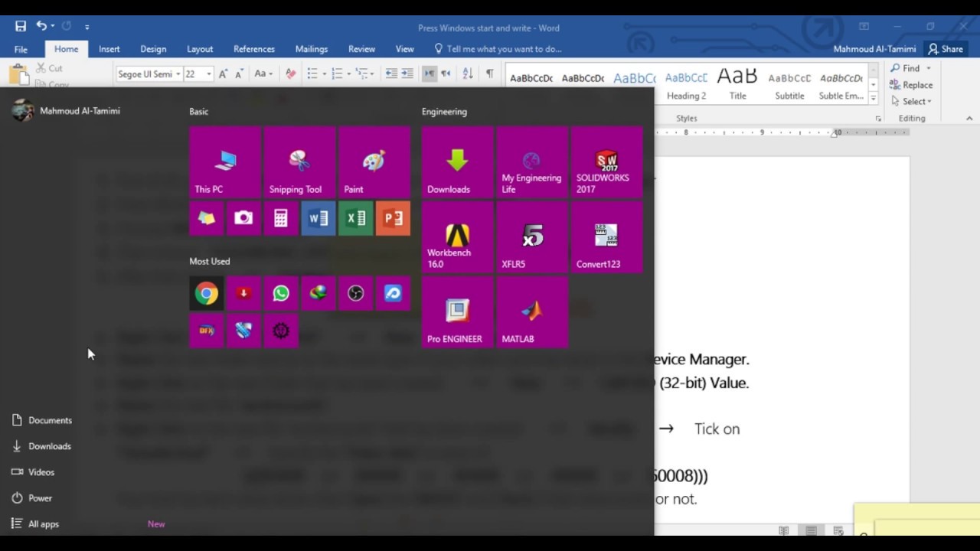Open the Sticky Notes small tile
The height and width of the screenshot is (551, 980).
click(207, 218)
